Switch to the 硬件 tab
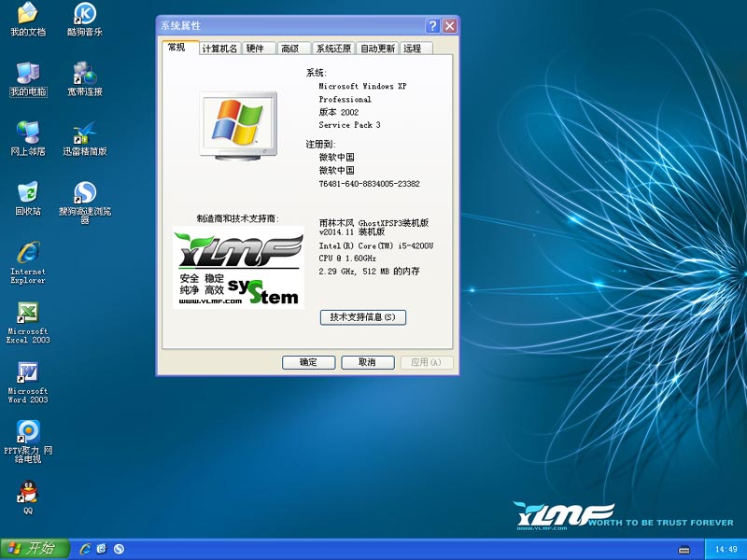 (x=259, y=49)
